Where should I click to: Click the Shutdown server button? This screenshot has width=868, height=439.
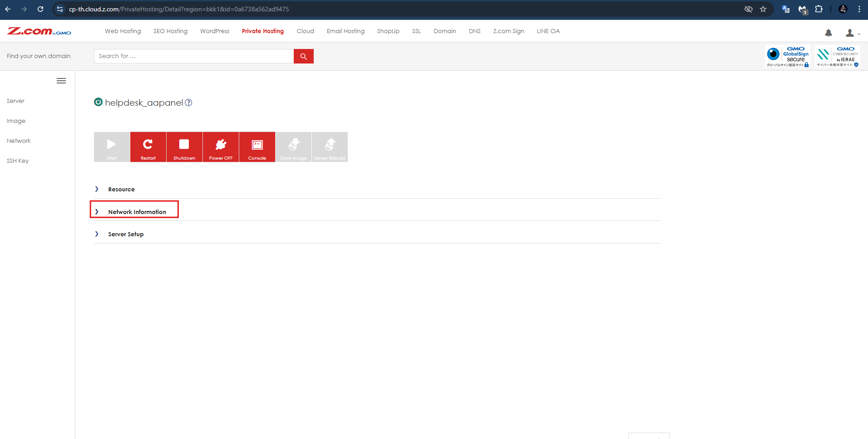pyautogui.click(x=184, y=147)
